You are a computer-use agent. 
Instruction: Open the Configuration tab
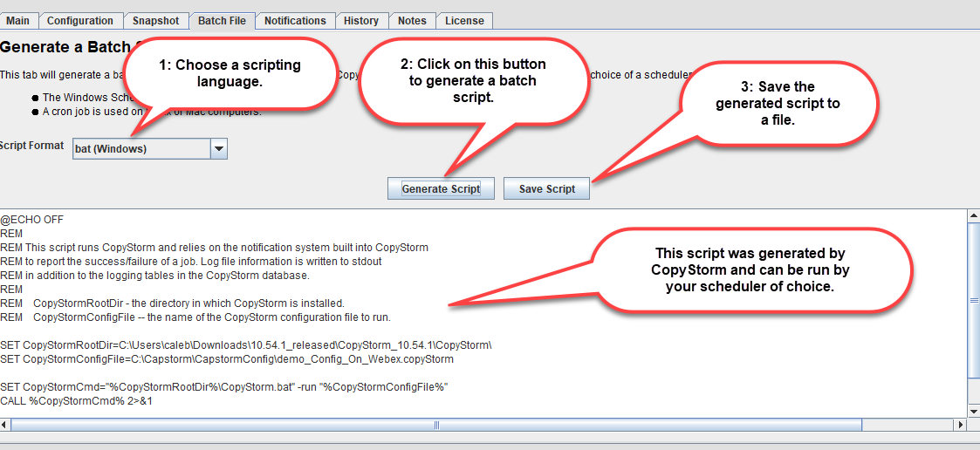(80, 21)
